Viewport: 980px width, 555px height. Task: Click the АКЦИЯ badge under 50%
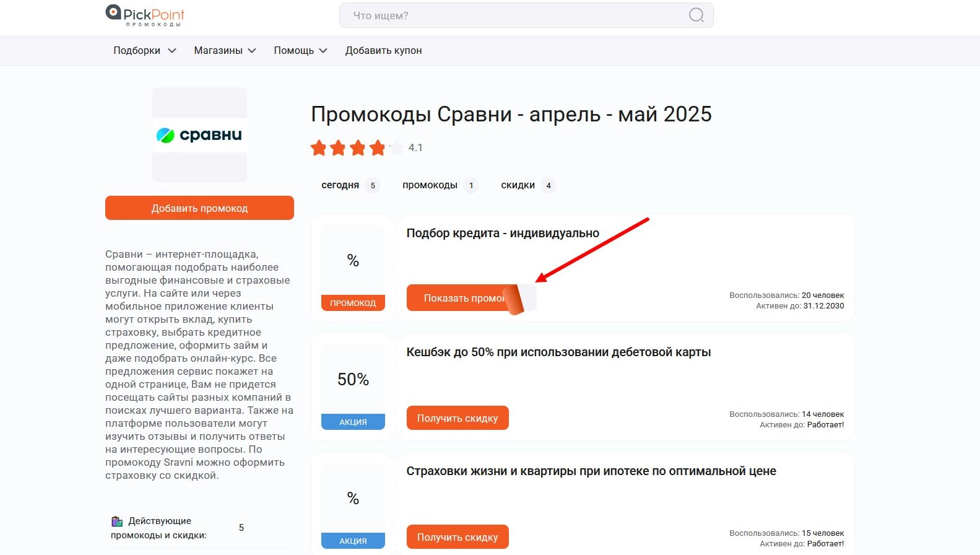coord(353,422)
